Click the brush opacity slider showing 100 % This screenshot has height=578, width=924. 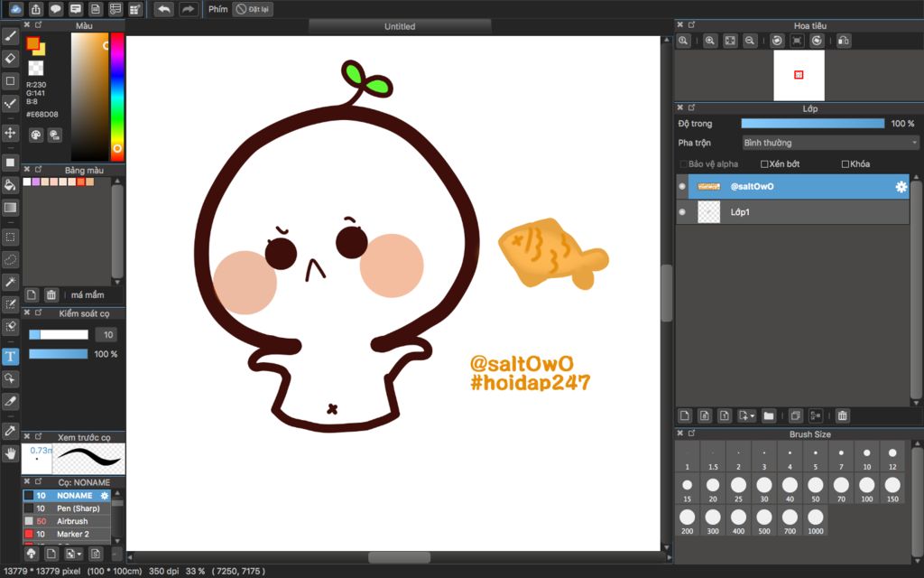pyautogui.click(x=59, y=354)
